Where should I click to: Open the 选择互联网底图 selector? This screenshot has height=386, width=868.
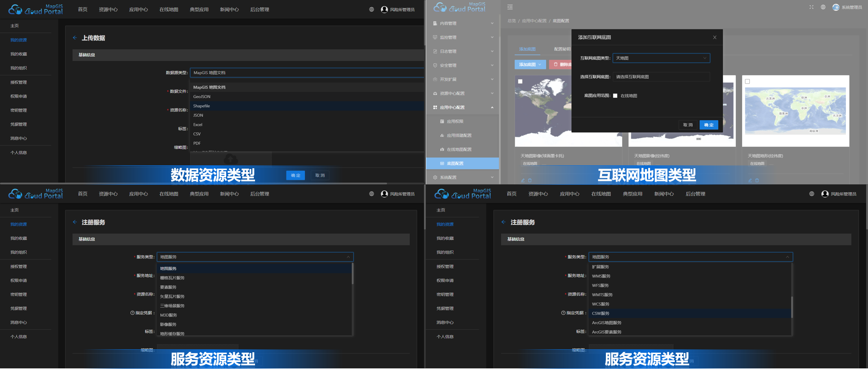[661, 77]
